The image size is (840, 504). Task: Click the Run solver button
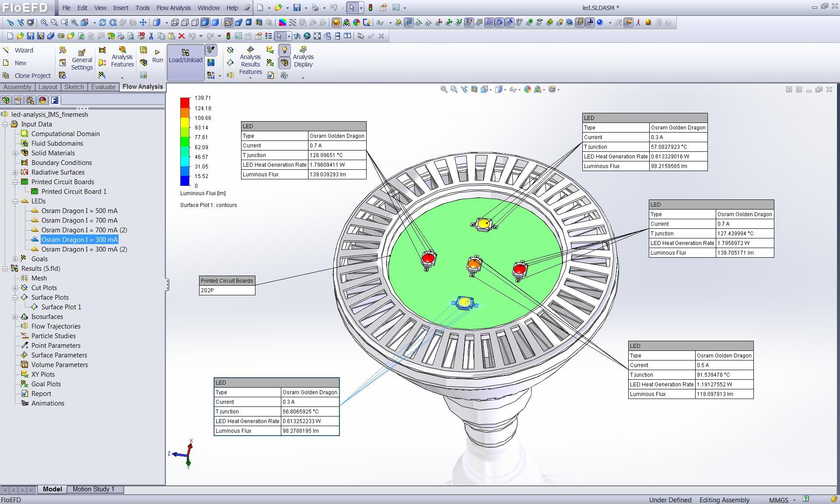(x=157, y=56)
